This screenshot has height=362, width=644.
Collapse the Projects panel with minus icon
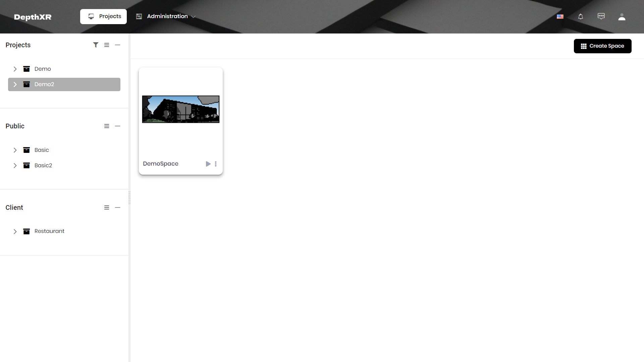[117, 45]
